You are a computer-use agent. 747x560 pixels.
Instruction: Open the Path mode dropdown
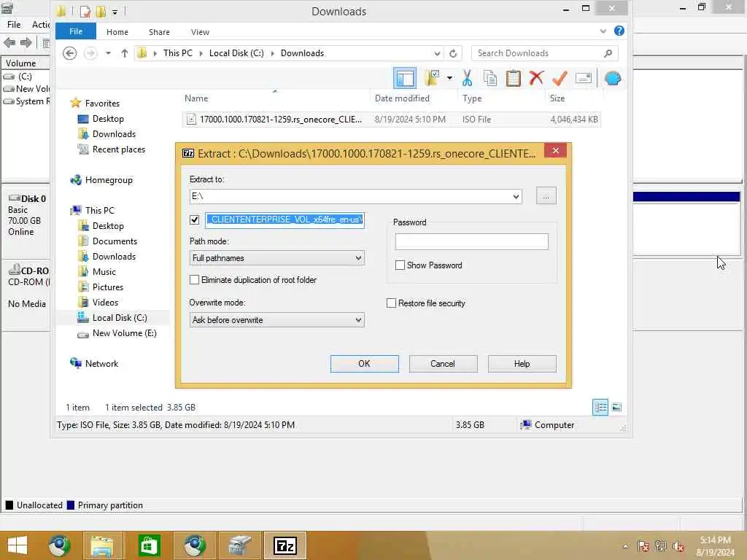click(x=358, y=258)
